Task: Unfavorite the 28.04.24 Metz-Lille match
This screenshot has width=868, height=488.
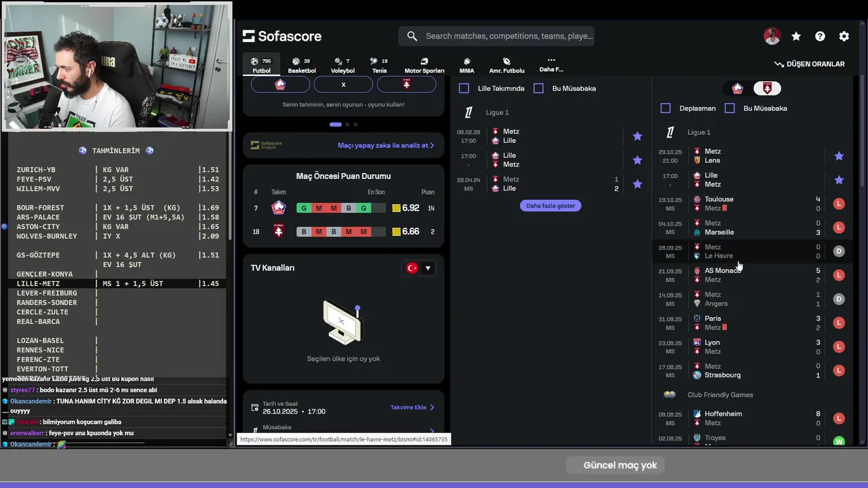Action: (637, 184)
